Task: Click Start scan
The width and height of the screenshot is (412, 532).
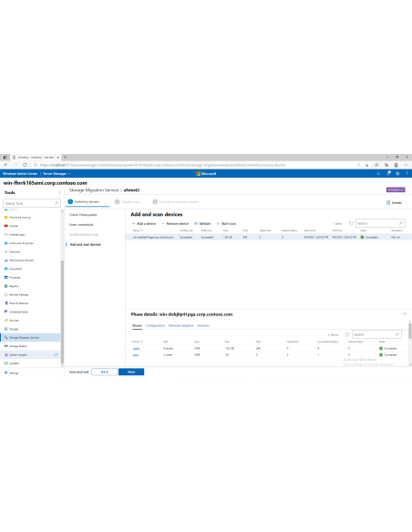Action: coord(226,223)
